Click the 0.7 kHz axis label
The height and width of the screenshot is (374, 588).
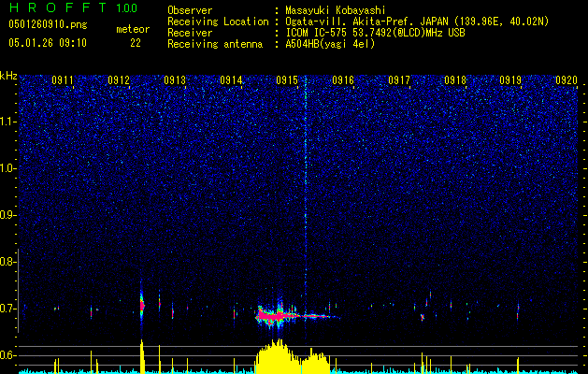pyautogui.click(x=7, y=309)
